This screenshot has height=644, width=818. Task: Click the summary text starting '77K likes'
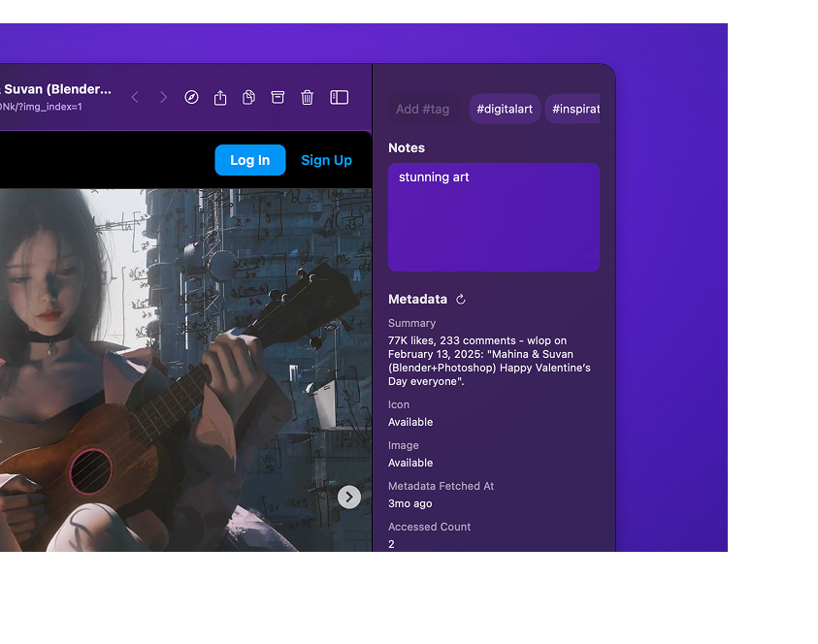(489, 361)
